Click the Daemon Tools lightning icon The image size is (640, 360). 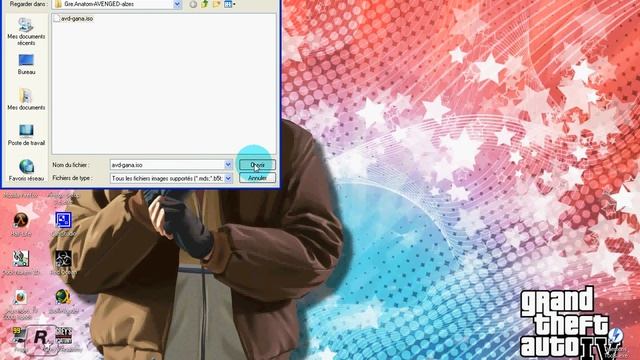point(615,336)
